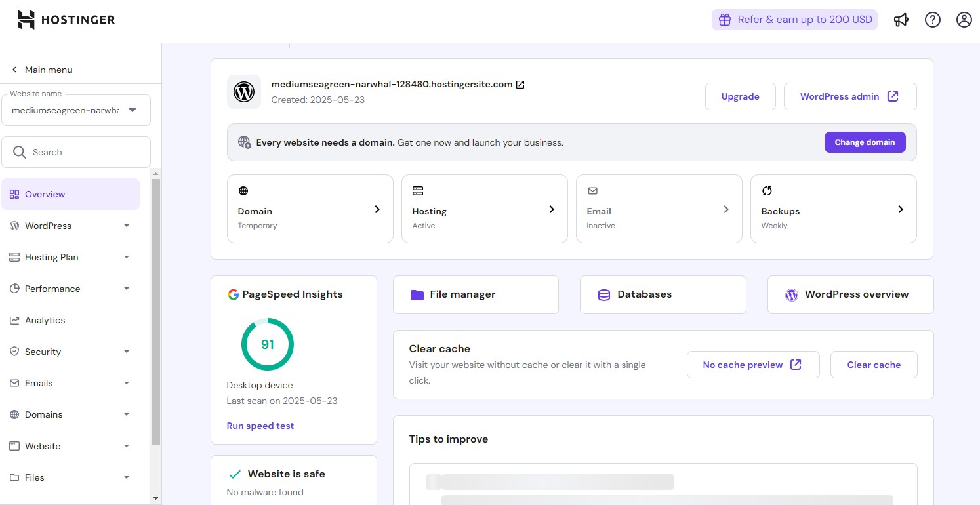Click the globe icon on Domain card
This screenshot has height=505, width=980.
coord(243,191)
